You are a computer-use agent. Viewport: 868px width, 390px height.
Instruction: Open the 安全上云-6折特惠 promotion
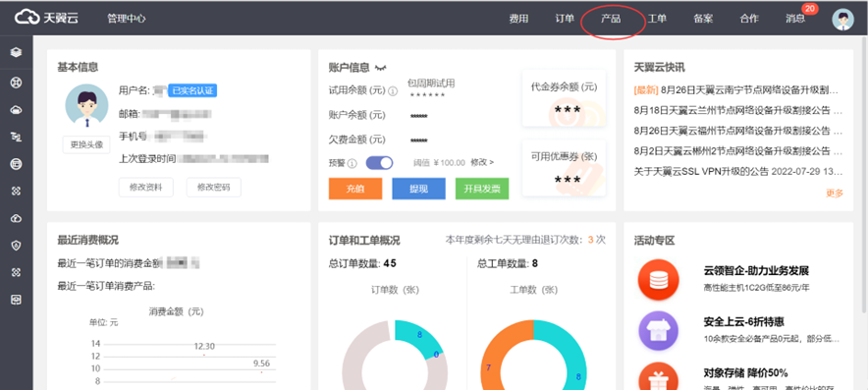pyautogui.click(x=744, y=322)
